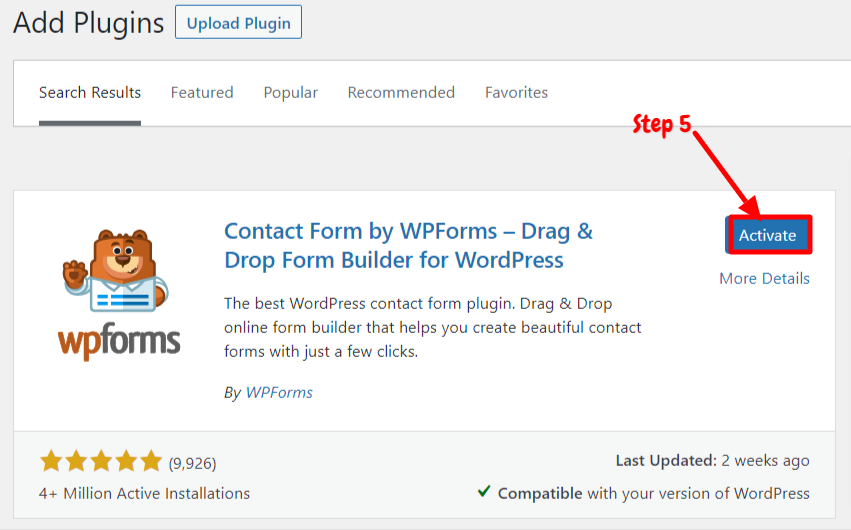Open the Recommended tab
851x530 pixels.
pos(401,93)
